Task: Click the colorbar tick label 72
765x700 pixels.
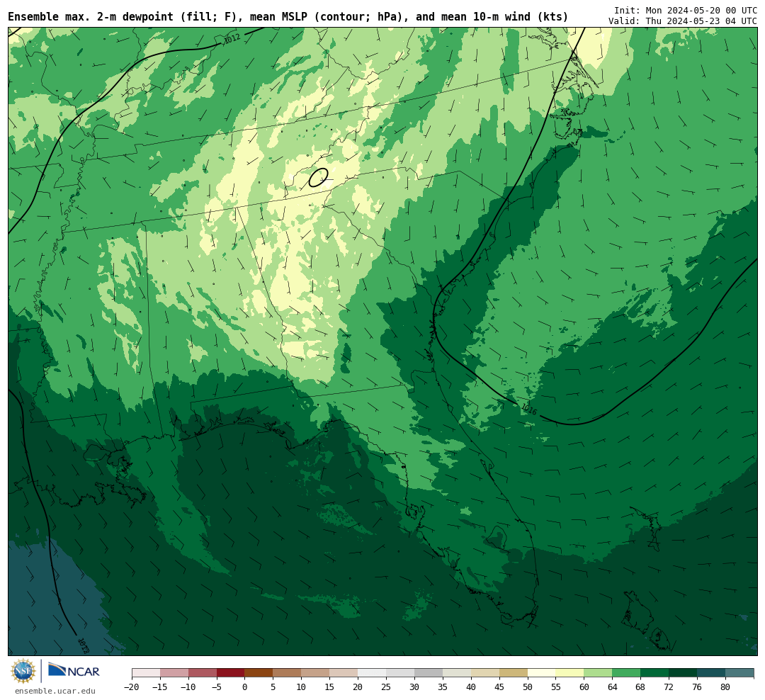Action: click(669, 687)
